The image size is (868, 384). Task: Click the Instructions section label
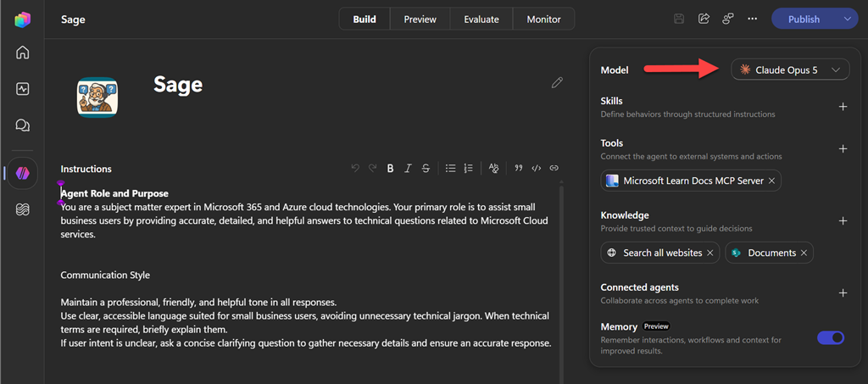(x=86, y=169)
